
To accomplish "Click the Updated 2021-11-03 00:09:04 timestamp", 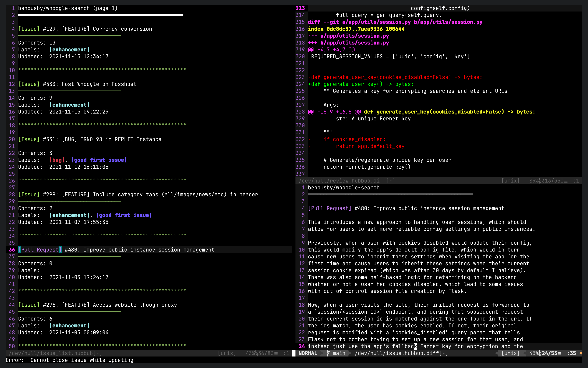I will pyautogui.click(x=79, y=333).
